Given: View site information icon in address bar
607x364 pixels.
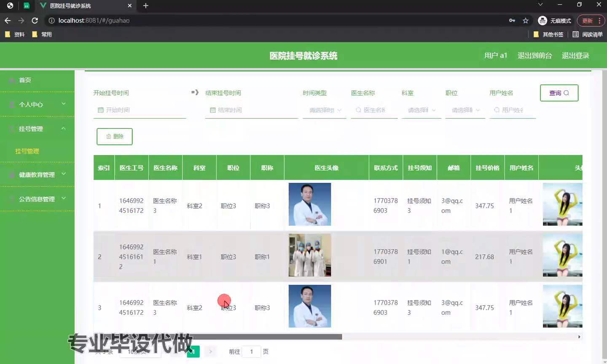Looking at the screenshot, I should (x=51, y=20).
